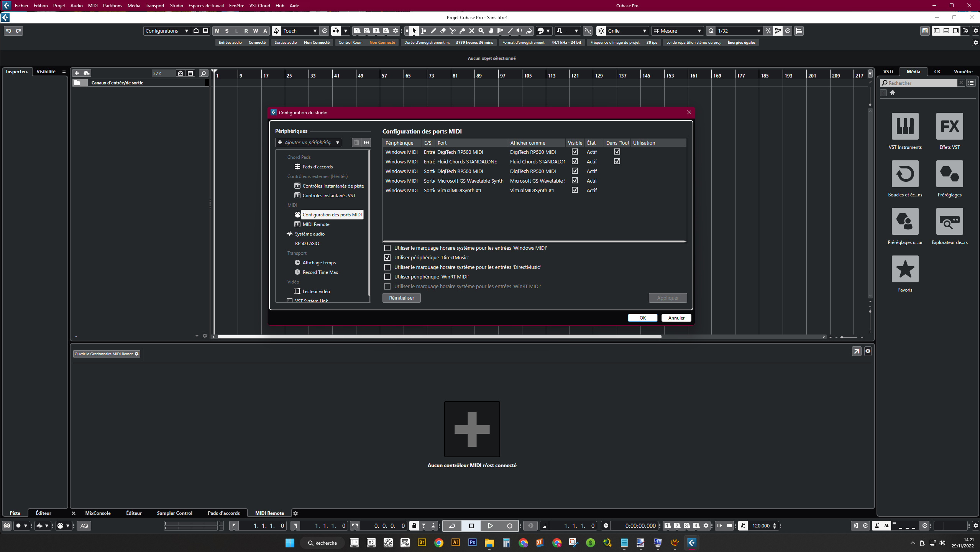Enable 'WinRT MIDI' device checkbox
The height and width of the screenshot is (552, 980).
(x=387, y=277)
